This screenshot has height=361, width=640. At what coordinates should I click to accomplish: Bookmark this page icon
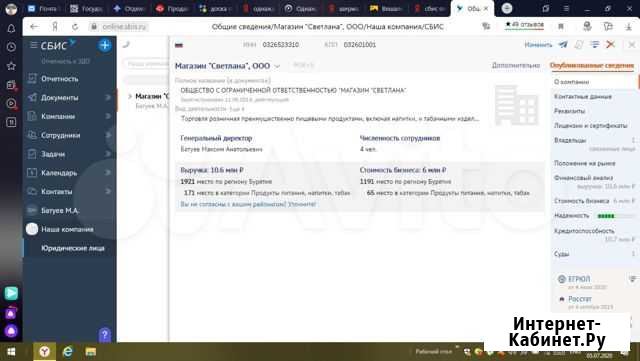click(x=561, y=27)
